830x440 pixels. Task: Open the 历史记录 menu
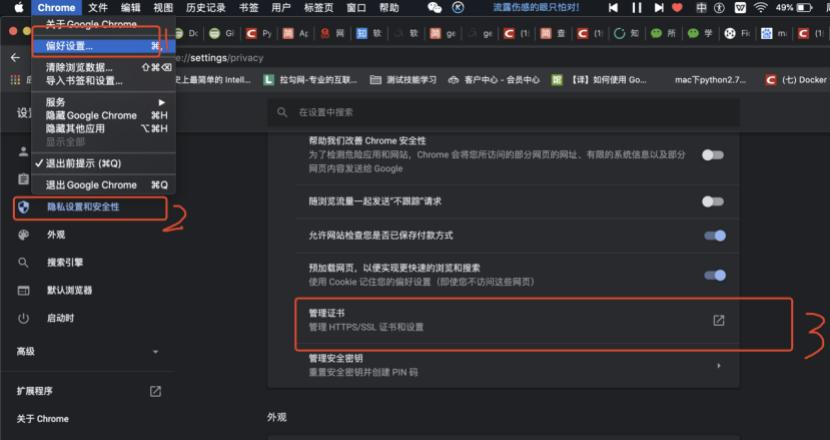coord(206,7)
